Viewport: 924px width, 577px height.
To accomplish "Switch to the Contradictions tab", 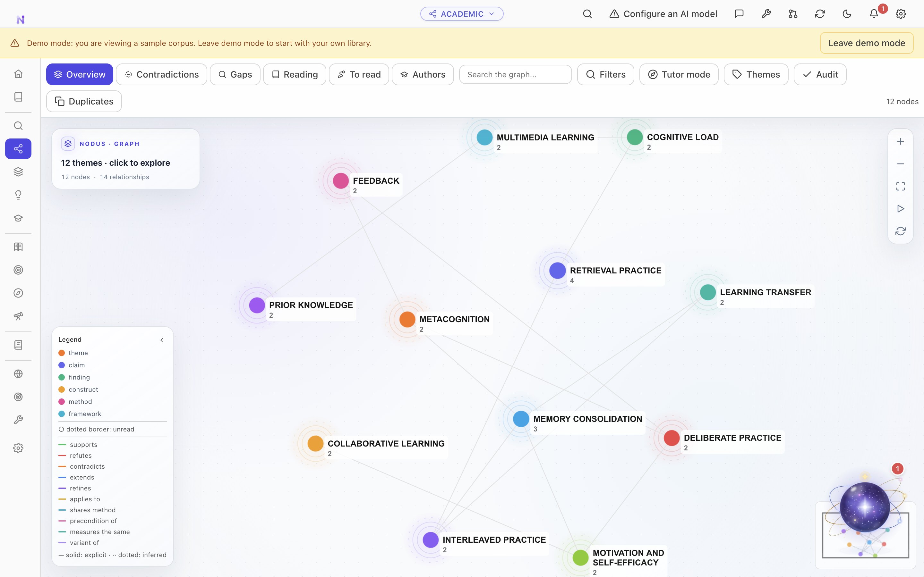I will [x=161, y=74].
